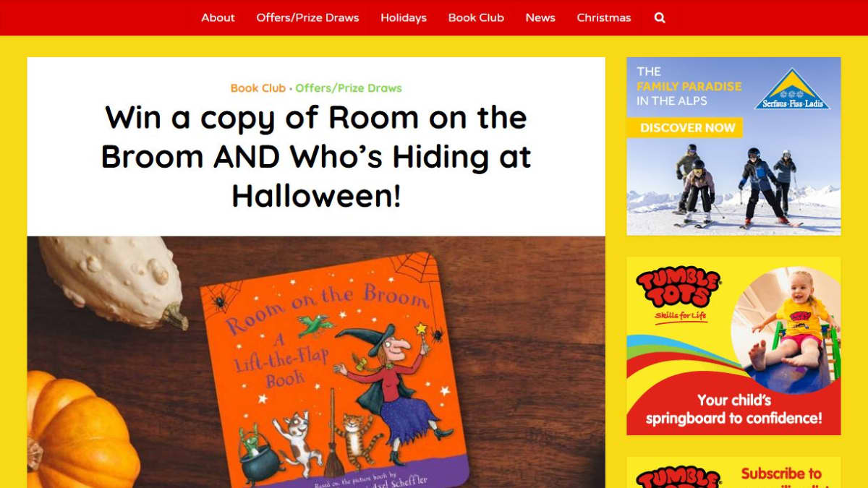This screenshot has height=488, width=868.
Task: Click the 'Subscribe to' banner text
Action: [781, 474]
